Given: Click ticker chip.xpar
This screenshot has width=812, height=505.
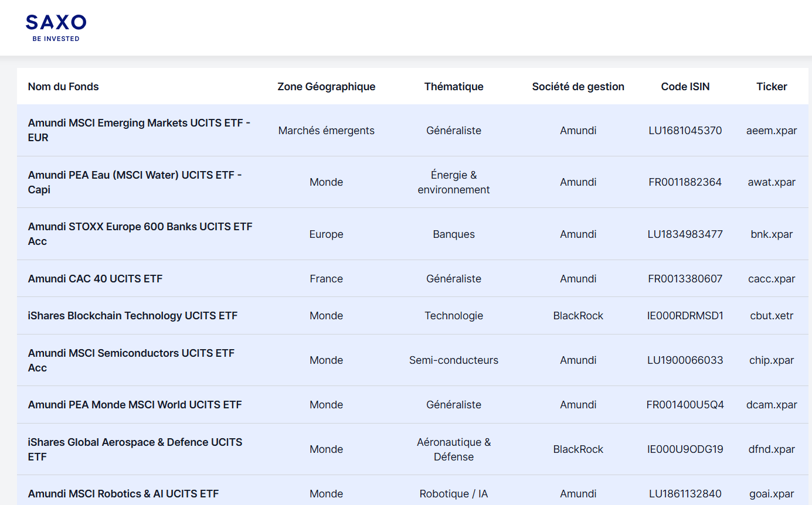Looking at the screenshot, I should click(772, 360).
